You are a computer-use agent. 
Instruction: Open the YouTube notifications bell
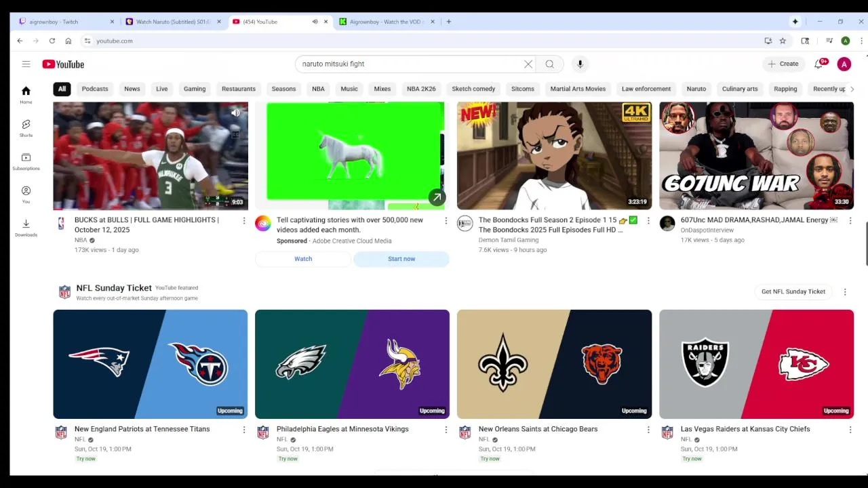pos(819,64)
